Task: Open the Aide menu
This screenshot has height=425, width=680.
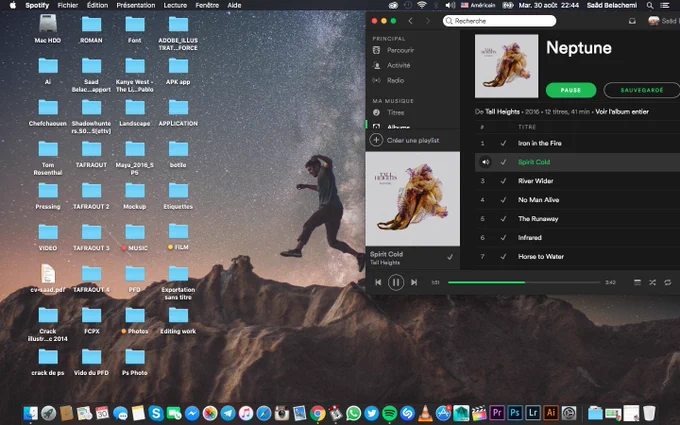Action: pyautogui.click(x=234, y=5)
